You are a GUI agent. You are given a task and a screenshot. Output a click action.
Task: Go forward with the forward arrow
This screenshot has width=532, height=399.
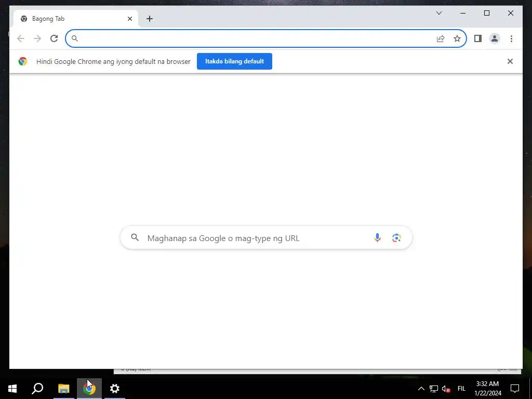37,38
